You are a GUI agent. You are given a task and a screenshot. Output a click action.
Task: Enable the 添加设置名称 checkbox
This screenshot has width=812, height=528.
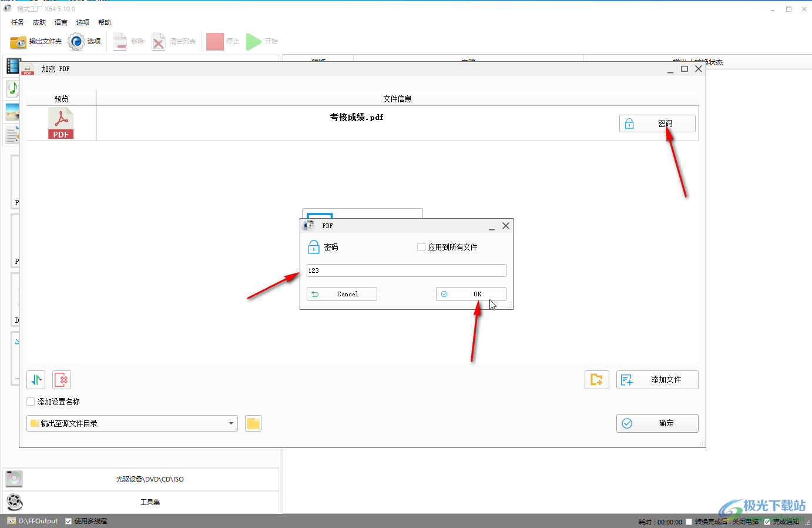(31, 402)
